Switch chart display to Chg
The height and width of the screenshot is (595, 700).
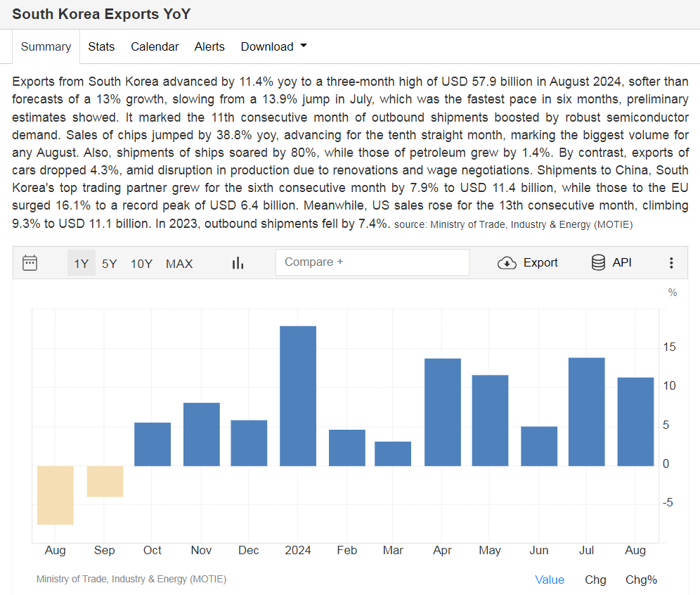[595, 580]
